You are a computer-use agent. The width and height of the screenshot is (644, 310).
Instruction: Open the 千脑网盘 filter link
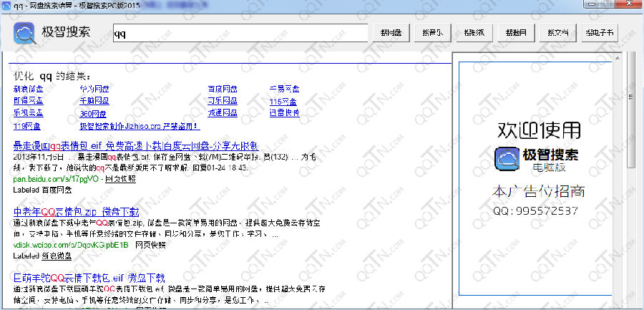(x=94, y=101)
